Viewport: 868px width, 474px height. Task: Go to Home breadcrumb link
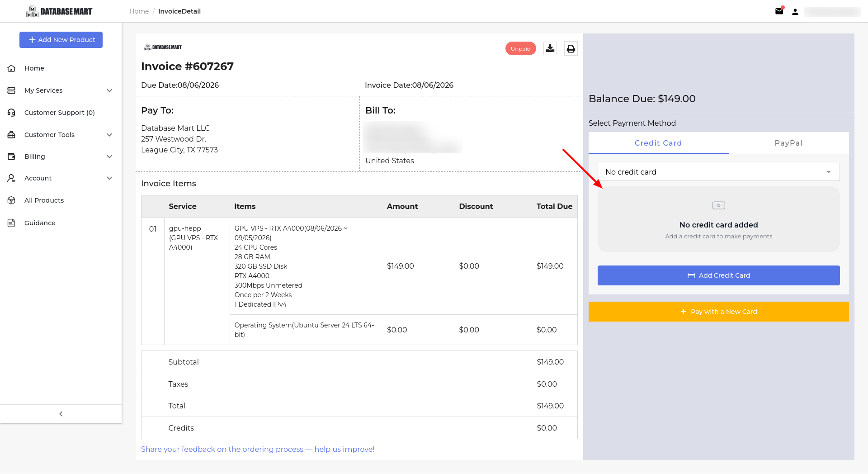point(139,11)
